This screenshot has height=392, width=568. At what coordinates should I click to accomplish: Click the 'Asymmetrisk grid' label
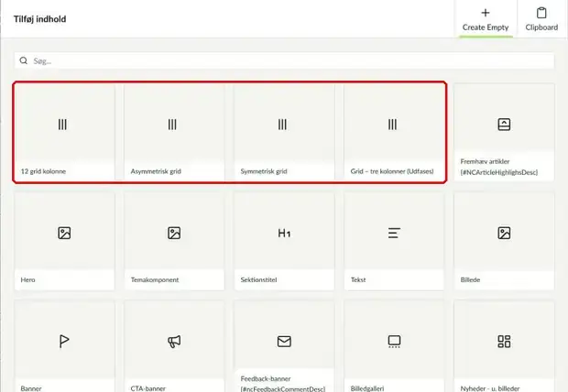[156, 171]
